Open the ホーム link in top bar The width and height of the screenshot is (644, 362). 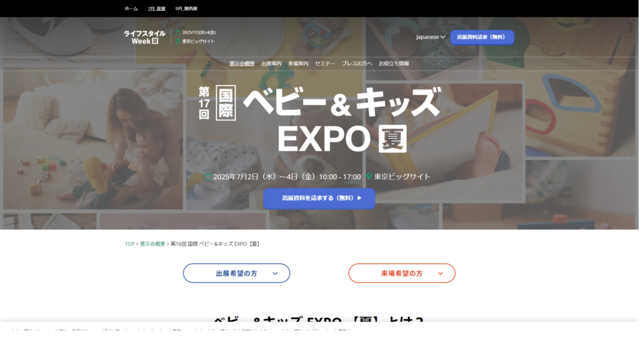pos(131,9)
